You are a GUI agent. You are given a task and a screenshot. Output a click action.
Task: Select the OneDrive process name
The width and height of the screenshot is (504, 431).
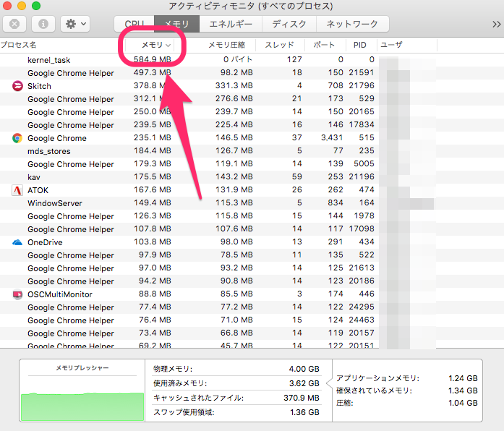[x=45, y=242]
